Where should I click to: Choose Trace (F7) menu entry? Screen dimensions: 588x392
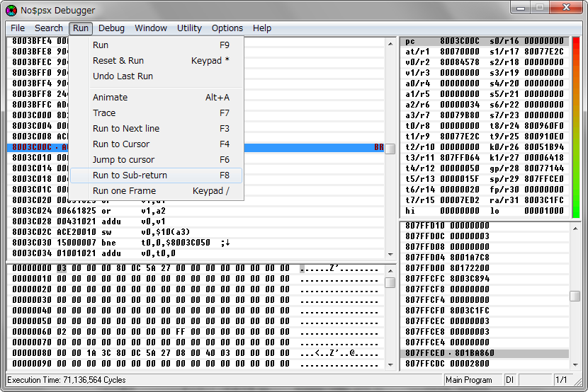point(157,113)
